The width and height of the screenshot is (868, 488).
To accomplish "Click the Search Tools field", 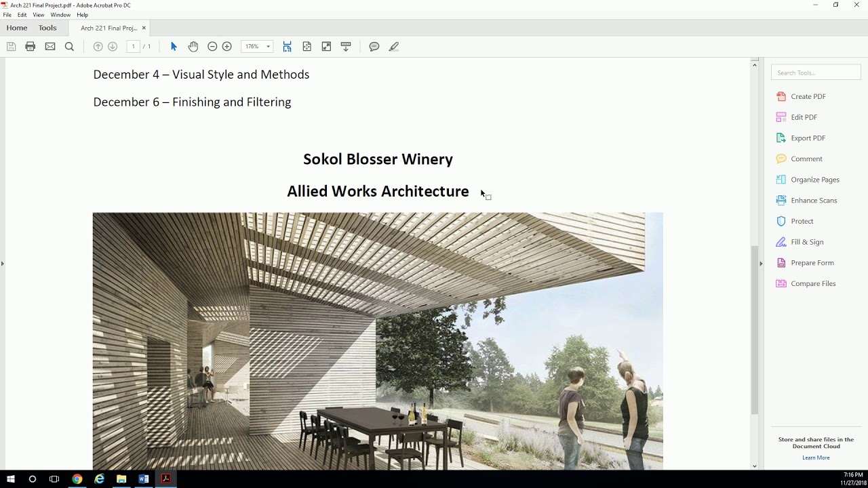I will pos(816,73).
